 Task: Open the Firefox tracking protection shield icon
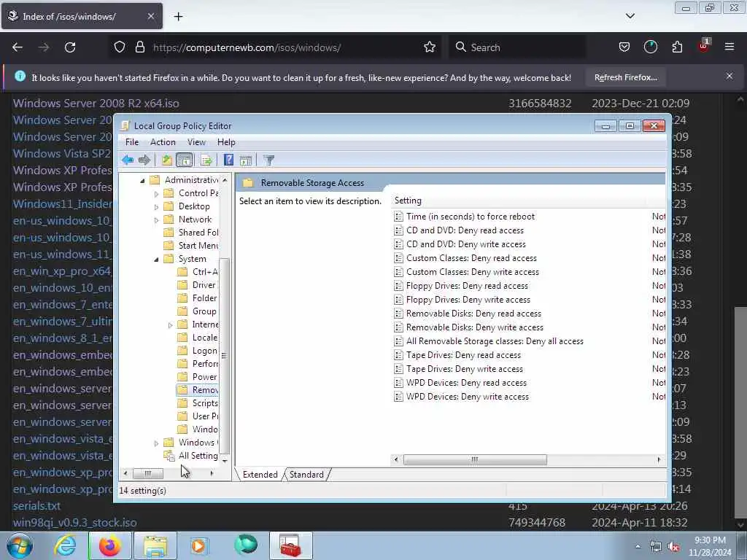120,47
